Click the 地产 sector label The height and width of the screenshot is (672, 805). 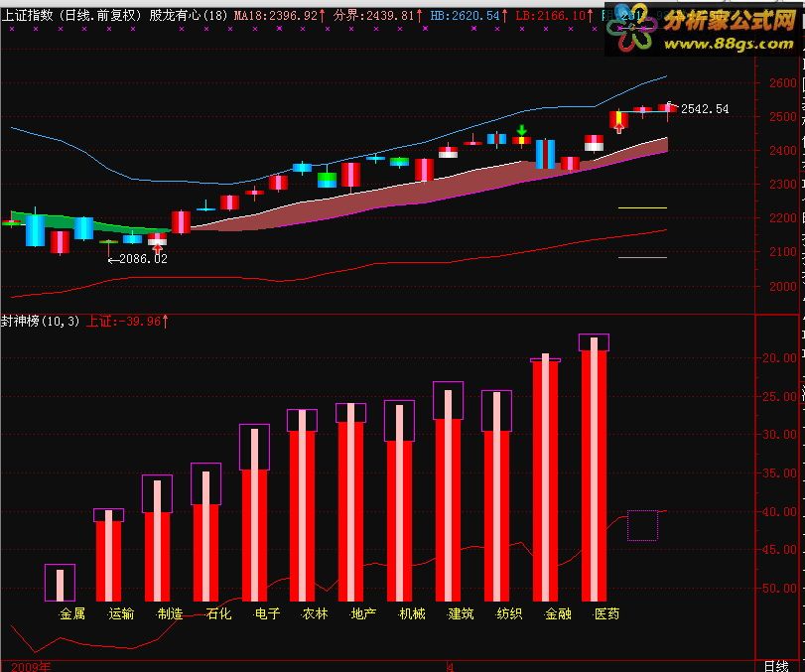[363, 614]
